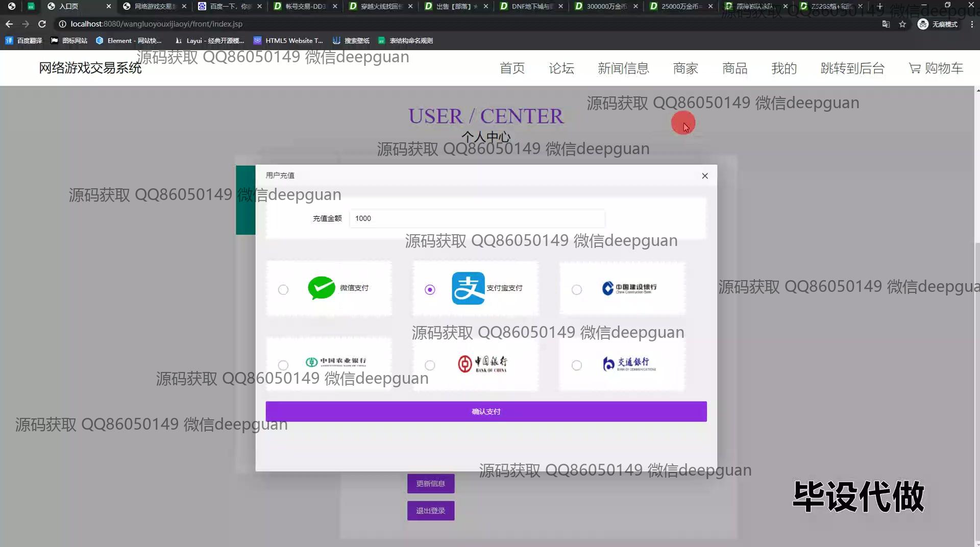This screenshot has height=547, width=980.
Task: Click the 充值金额 input field
Action: pos(477,218)
